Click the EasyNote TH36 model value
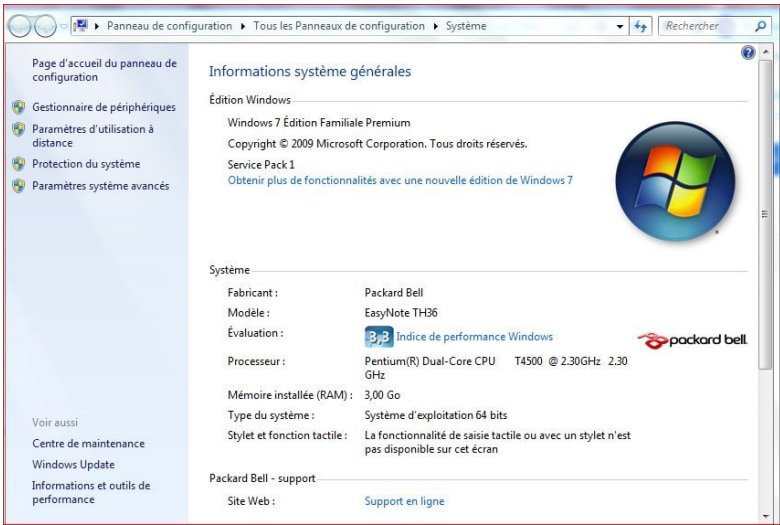This screenshot has width=780, height=525. (401, 313)
